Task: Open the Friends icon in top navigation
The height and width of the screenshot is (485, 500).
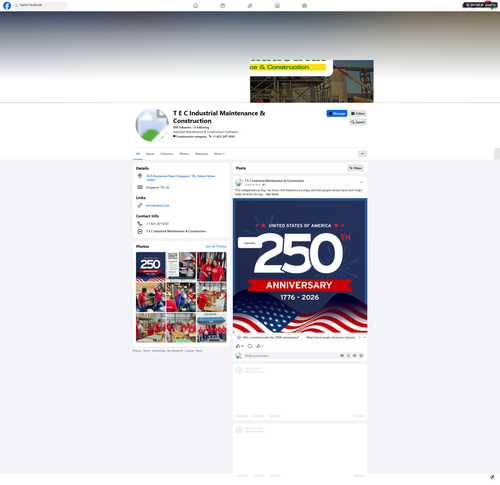Action: tap(250, 6)
